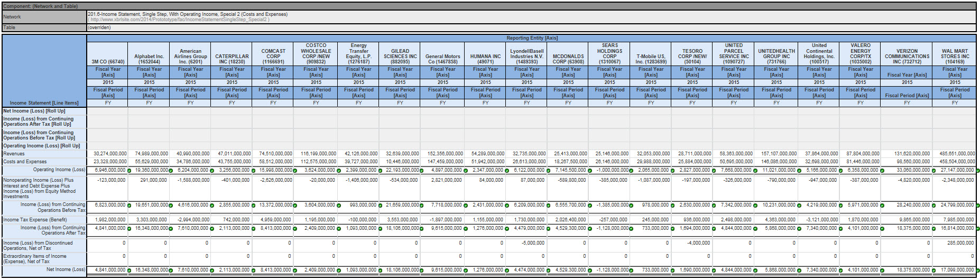
Task: Click green check beside Operating Income 22,193,000,000
Action: click(x=422, y=171)
